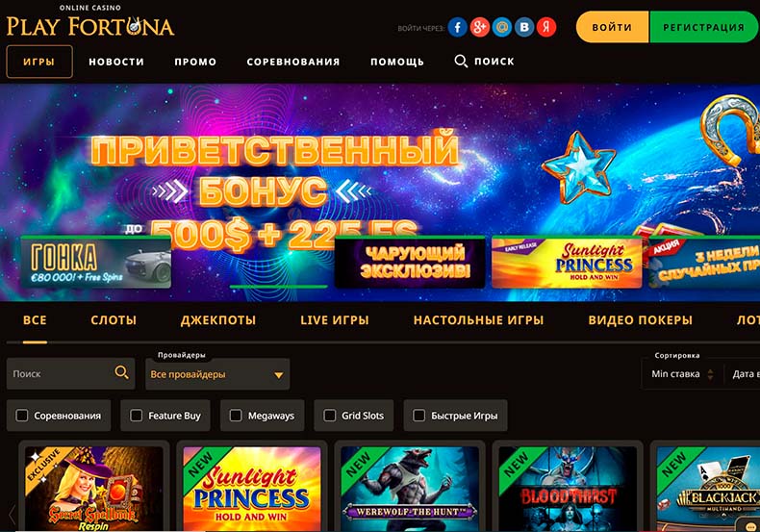Click the green Регистрация button
This screenshot has width=760, height=532.
pos(704,27)
